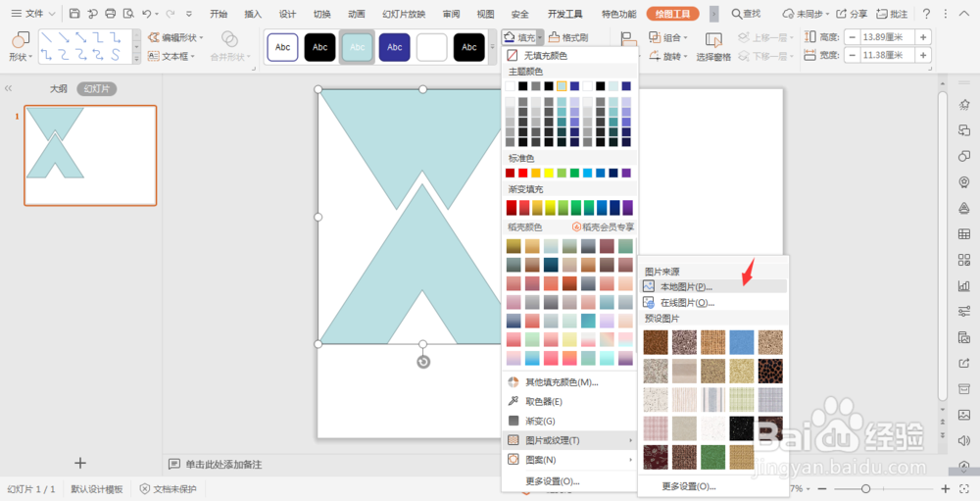Apply the dark blue Abc shape style
980x501 pixels.
[x=394, y=47]
